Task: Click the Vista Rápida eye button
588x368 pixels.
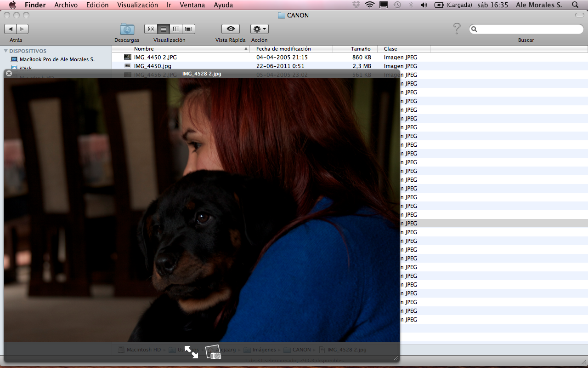Action: (231, 29)
